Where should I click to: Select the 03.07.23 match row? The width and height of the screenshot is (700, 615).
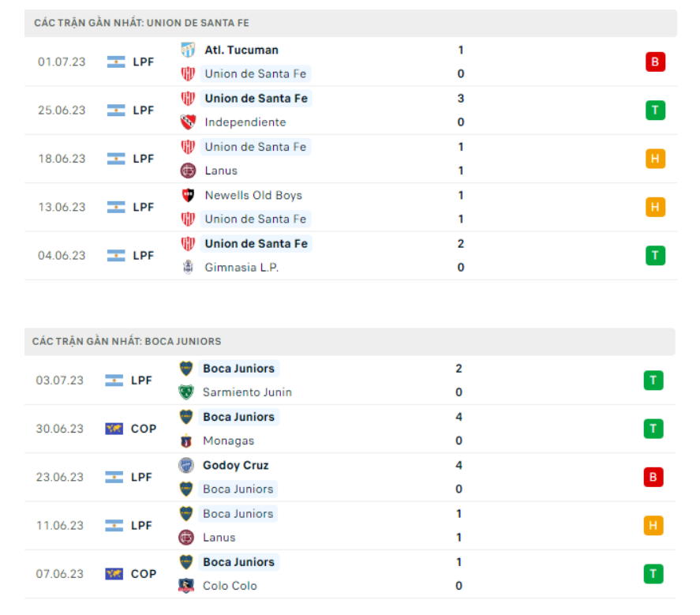pyautogui.click(x=350, y=380)
